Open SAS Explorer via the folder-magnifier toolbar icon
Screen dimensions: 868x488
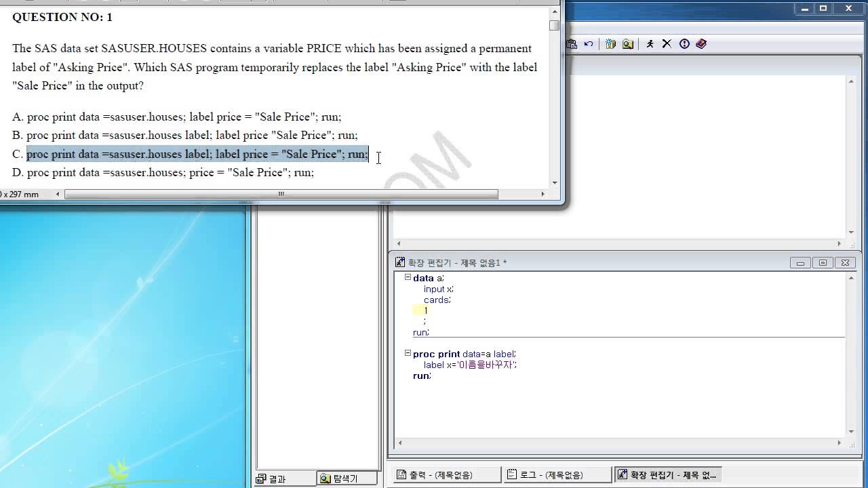tap(628, 44)
